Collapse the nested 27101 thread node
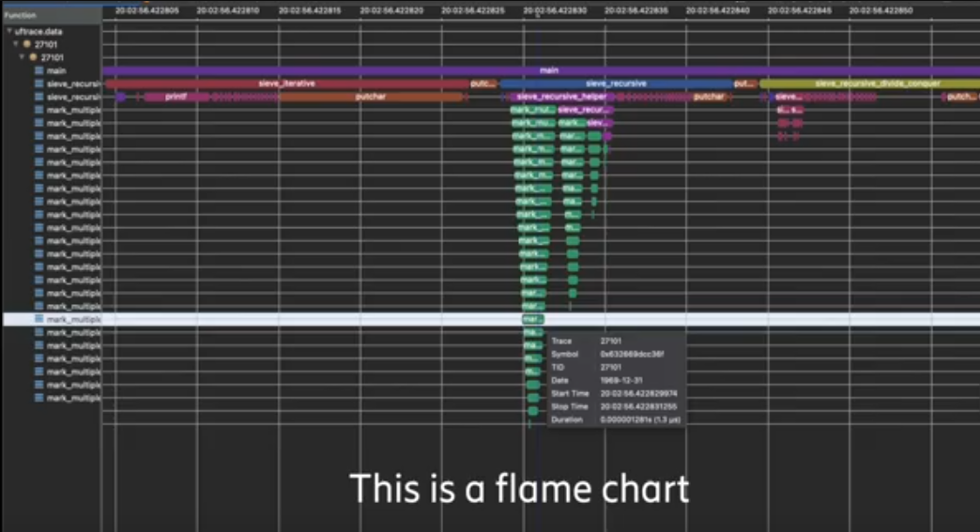Image resolution: width=980 pixels, height=532 pixels. pos(22,57)
